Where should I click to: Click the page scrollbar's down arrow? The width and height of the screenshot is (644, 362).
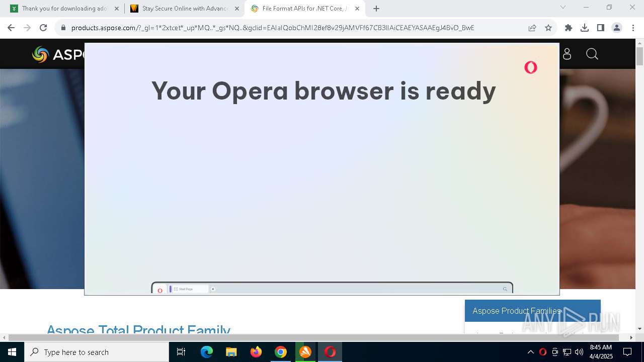point(639,329)
